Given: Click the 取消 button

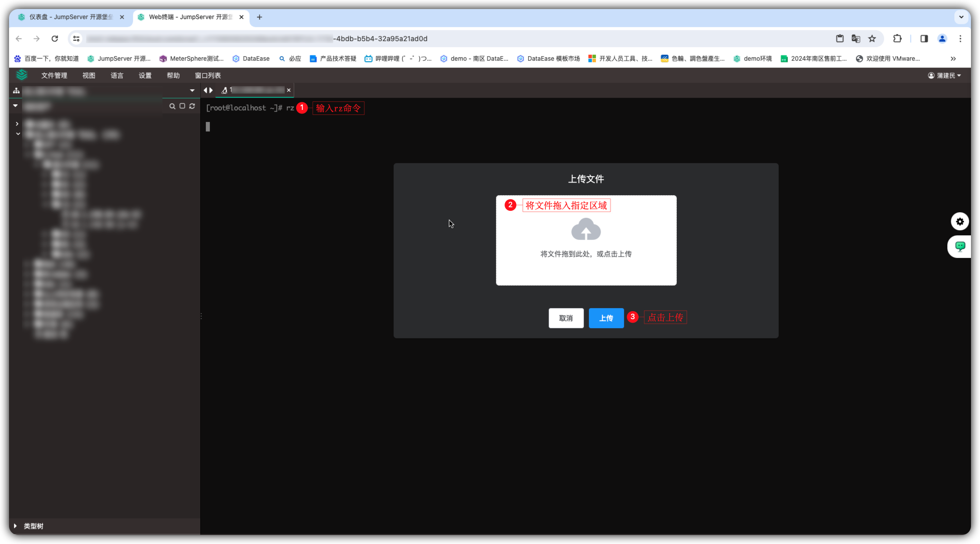Looking at the screenshot, I should pyautogui.click(x=566, y=318).
